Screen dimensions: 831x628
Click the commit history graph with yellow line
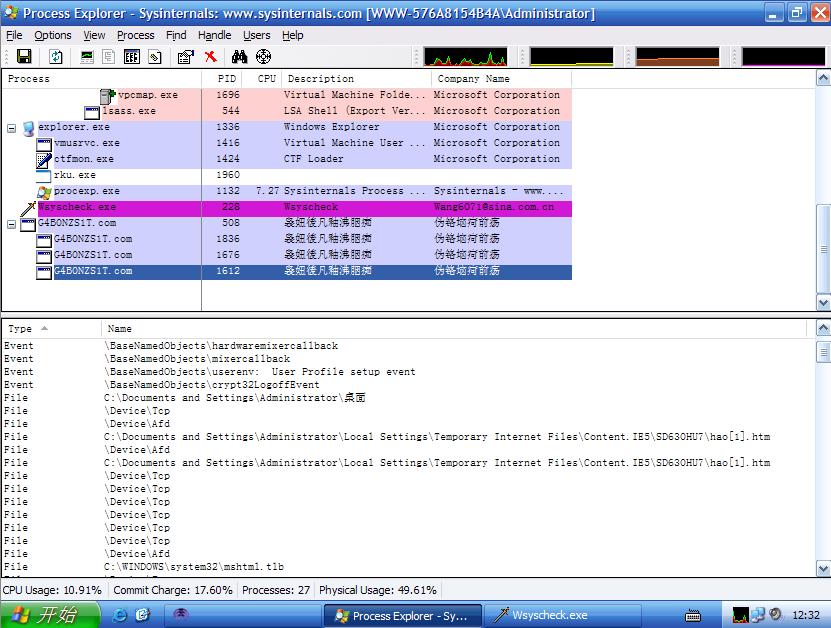coord(571,57)
